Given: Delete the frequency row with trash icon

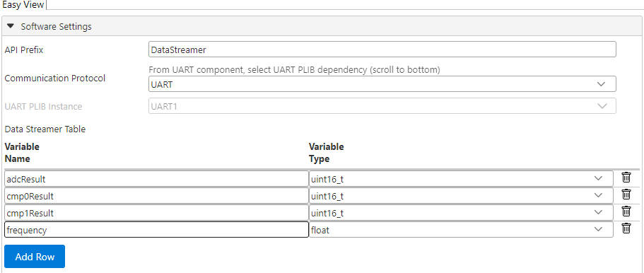Looking at the screenshot, I should click(x=626, y=228).
